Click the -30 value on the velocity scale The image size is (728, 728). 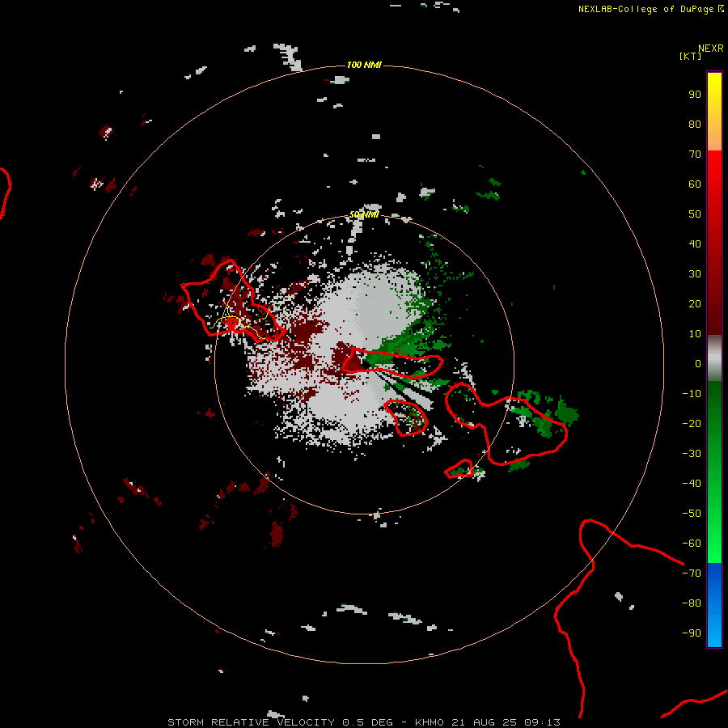692,454
